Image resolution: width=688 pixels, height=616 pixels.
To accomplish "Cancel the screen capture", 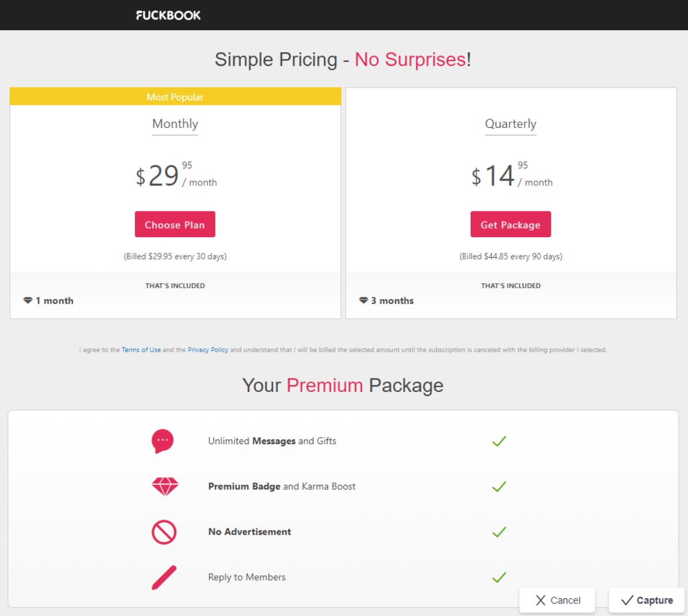I will point(557,601).
